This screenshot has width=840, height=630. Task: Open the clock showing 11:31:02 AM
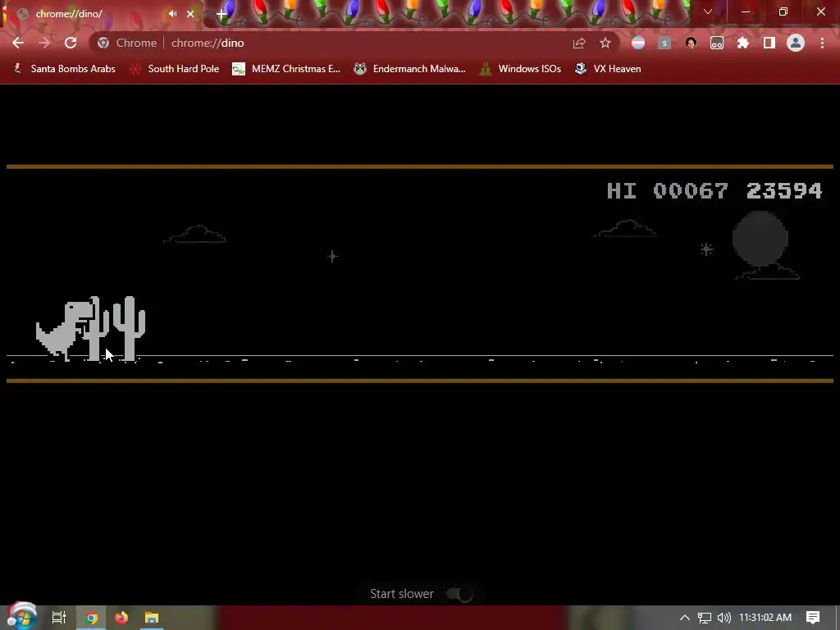765,618
